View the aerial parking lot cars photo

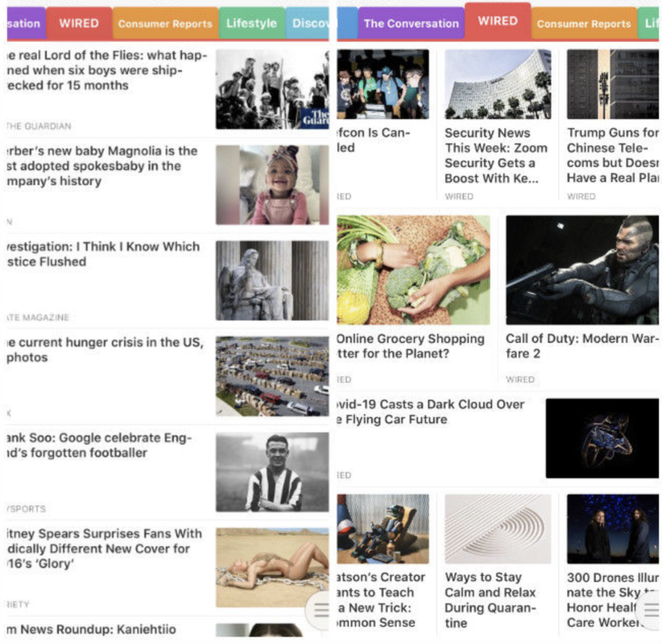pyautogui.click(x=272, y=376)
